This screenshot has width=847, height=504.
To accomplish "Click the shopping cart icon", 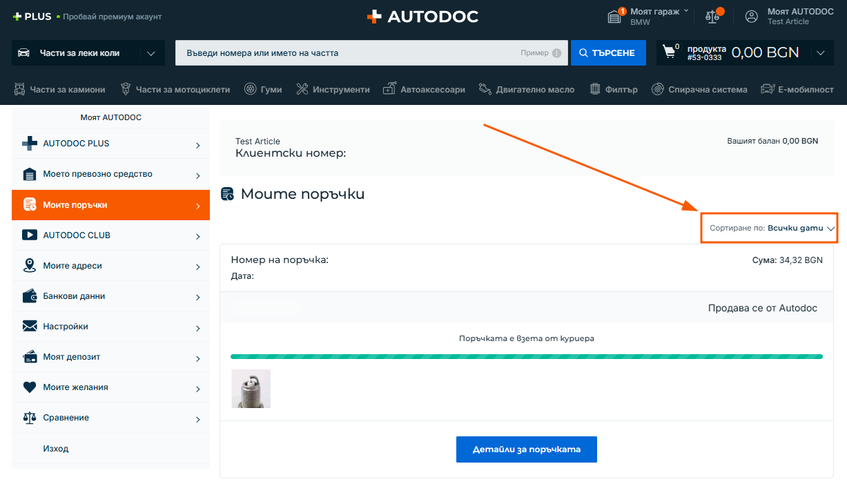I will coord(669,52).
